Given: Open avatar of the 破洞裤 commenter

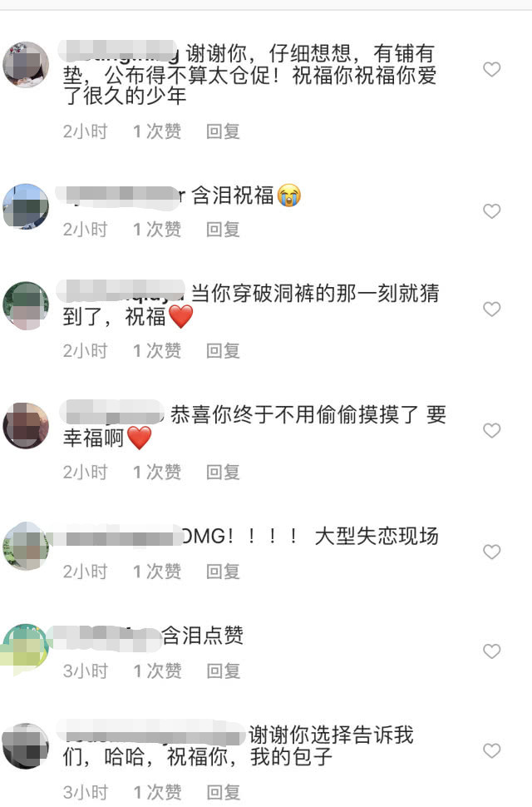Looking at the screenshot, I should (x=26, y=305).
